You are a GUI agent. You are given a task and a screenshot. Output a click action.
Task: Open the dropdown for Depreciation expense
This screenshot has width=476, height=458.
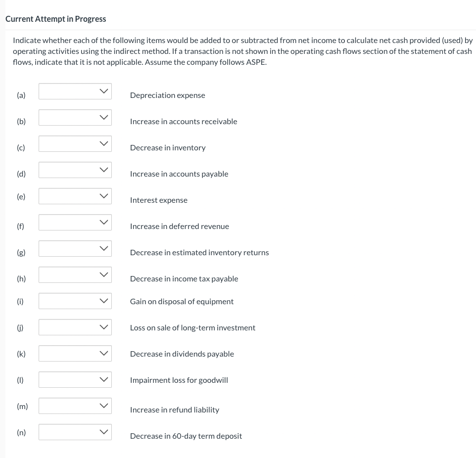(75, 91)
